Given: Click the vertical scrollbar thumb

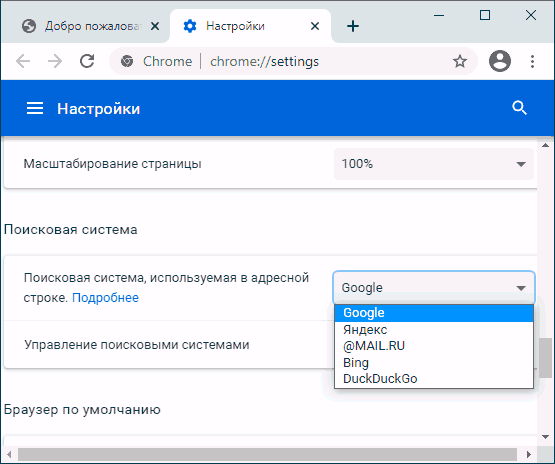Looking at the screenshot, I should [x=545, y=357].
